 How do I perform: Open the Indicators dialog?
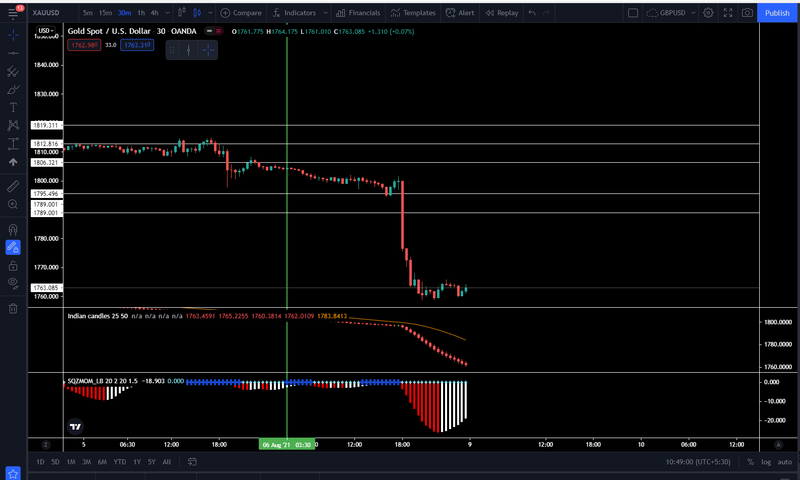point(294,13)
